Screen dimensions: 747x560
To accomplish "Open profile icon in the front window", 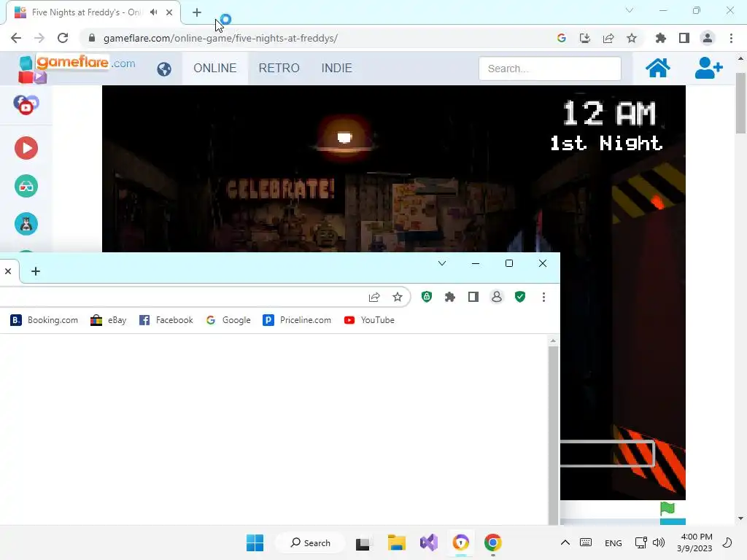I will coord(496,297).
